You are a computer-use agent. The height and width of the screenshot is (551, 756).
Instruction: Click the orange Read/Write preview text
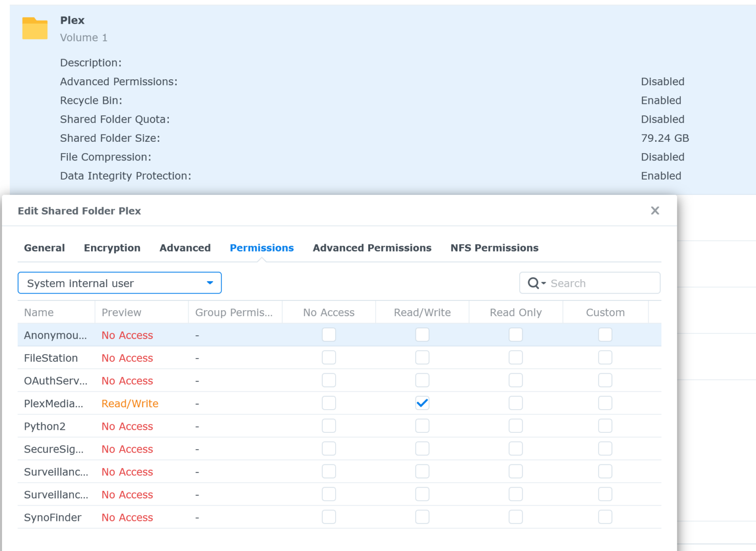pos(130,404)
